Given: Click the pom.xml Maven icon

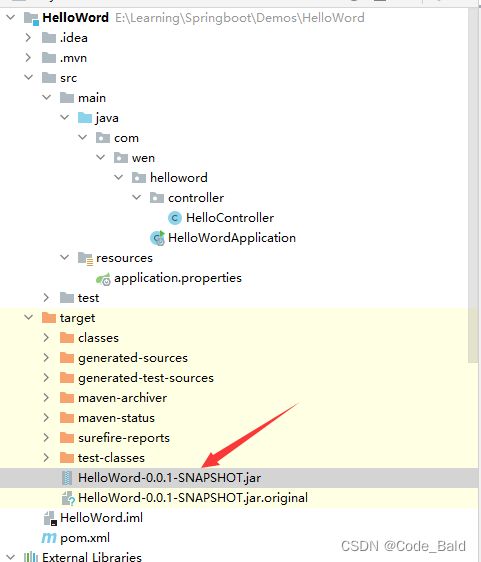Looking at the screenshot, I should (49, 538).
